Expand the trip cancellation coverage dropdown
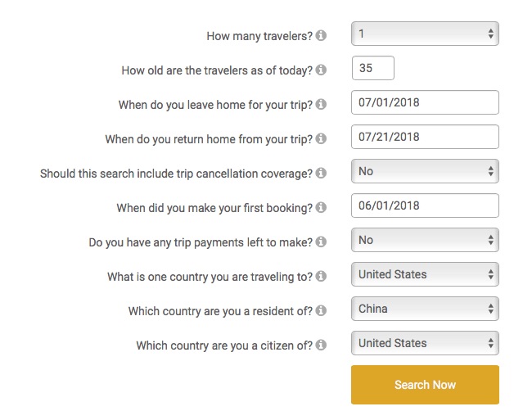 425,171
